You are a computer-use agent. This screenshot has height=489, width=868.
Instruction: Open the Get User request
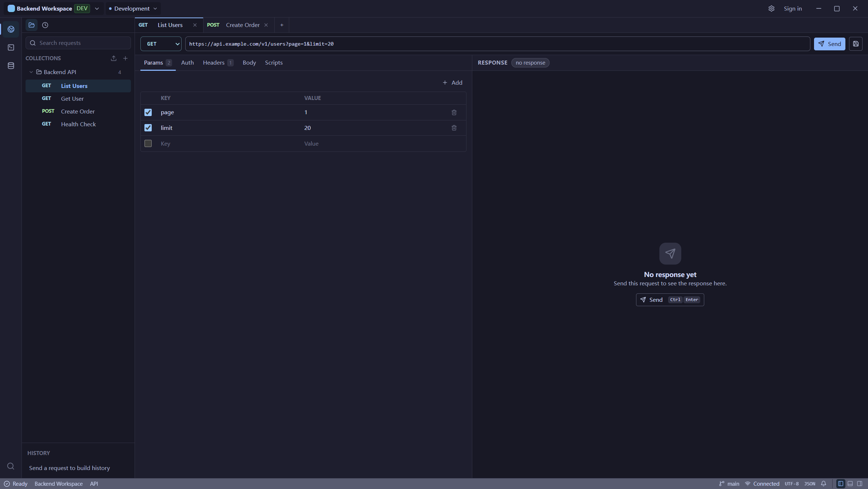pyautogui.click(x=78, y=99)
